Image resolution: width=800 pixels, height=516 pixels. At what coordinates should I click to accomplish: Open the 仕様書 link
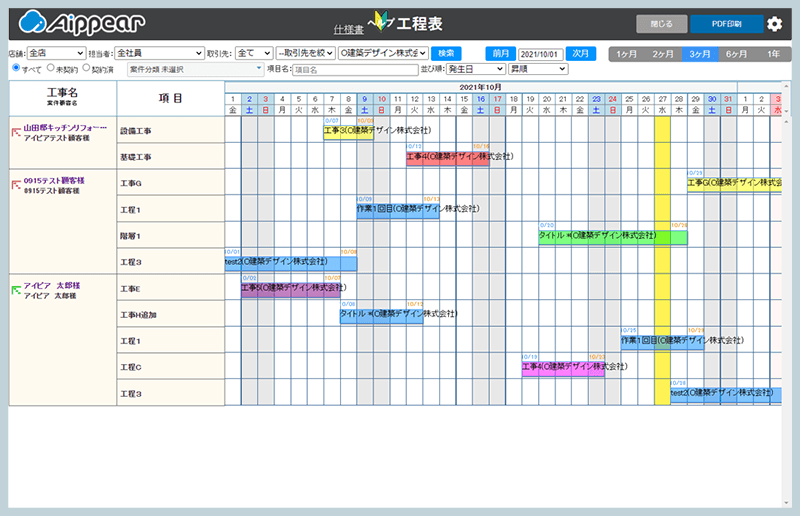pos(348,30)
